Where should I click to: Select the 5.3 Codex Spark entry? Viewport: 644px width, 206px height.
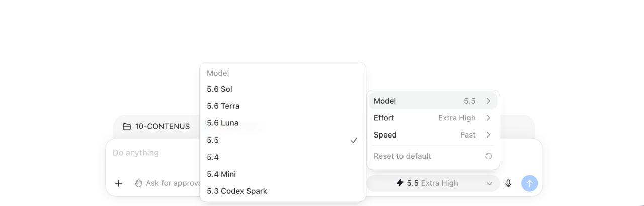coord(283,191)
